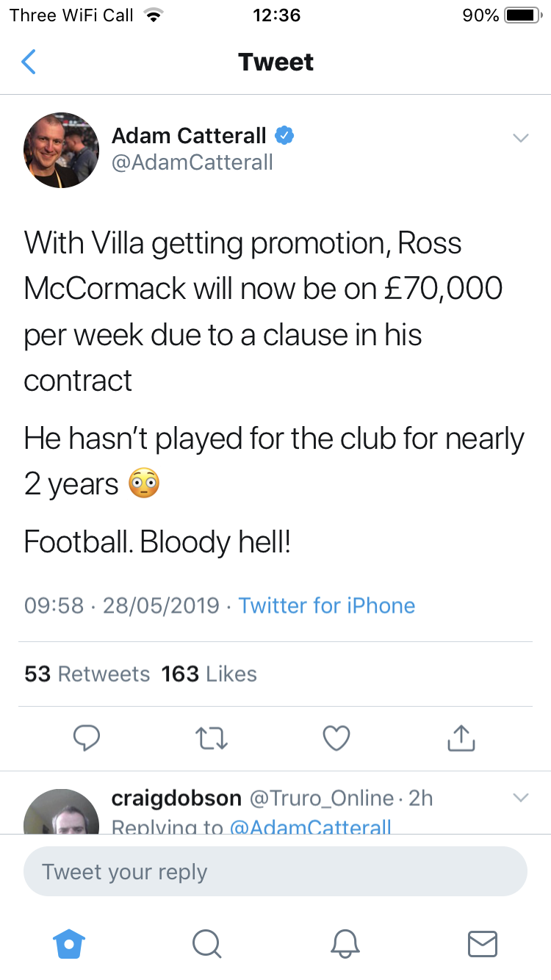Open the Search magnifier tab

[206, 943]
